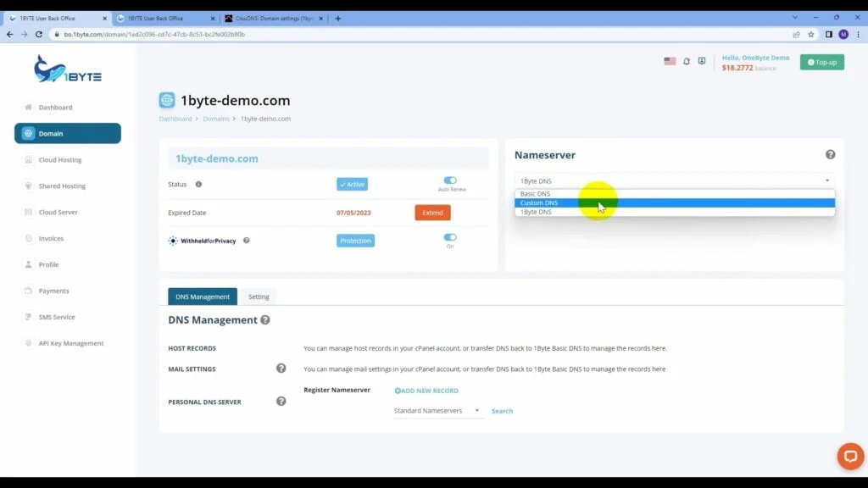Toggle the Auto Renew switch
This screenshot has width=868, height=488.
click(450, 180)
